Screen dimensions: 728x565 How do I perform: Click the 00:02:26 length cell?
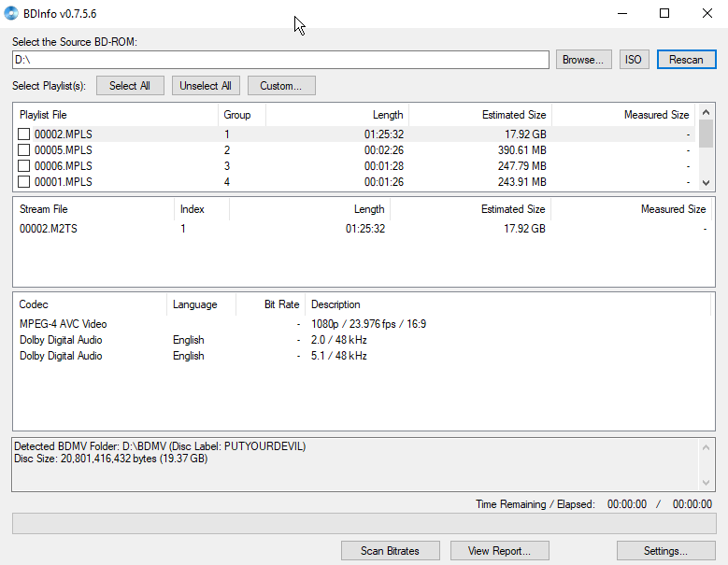tap(384, 149)
